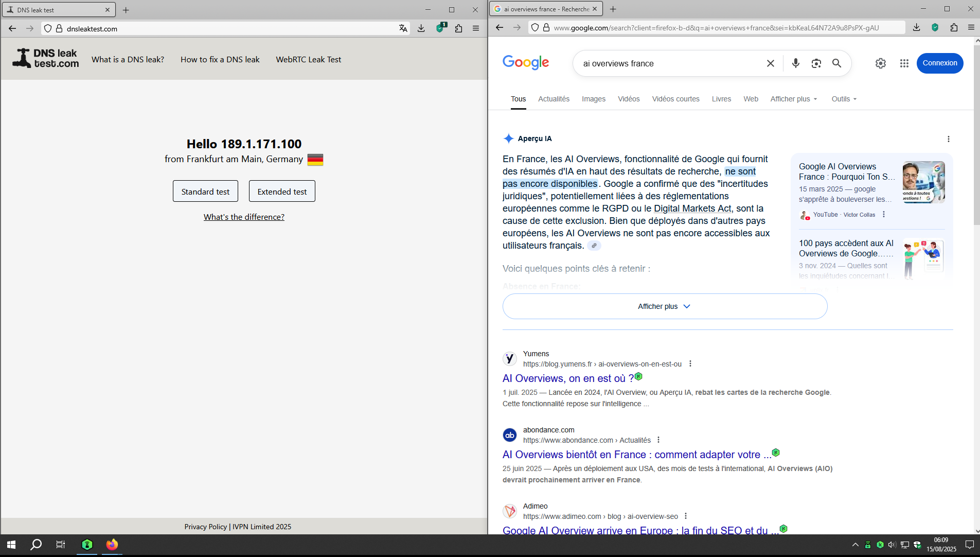Click the link chip icon after 'utilisateurs français.'
Screen dimensions: 980x557
click(594, 246)
